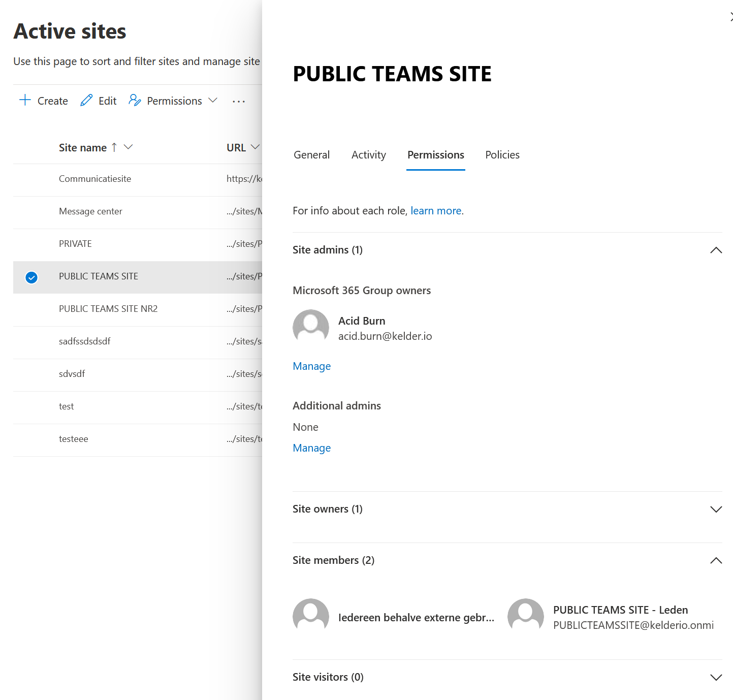Viewport: 733px width, 700px height.
Task: Uncheck the PUBLIC TEAMS SITE row checkbox
Action: (x=31, y=277)
